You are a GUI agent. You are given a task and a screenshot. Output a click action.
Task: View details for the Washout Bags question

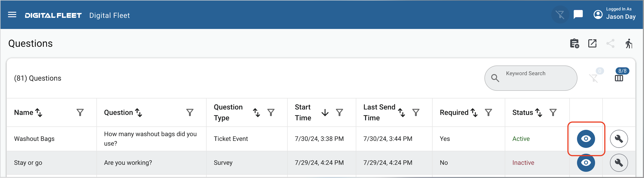pyautogui.click(x=586, y=139)
